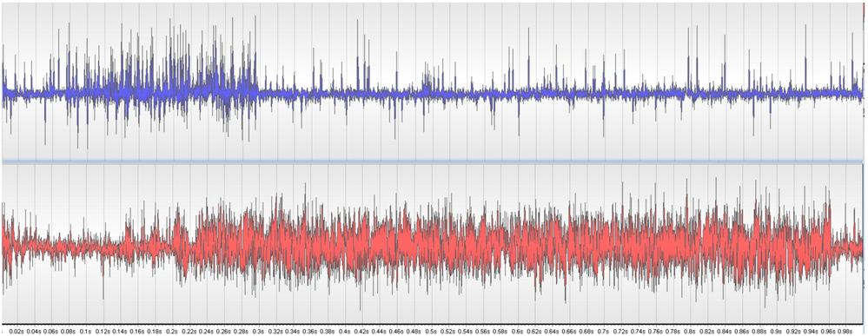This screenshot has width=868, height=336.
Task: Select the 0.1s tick on the time ruler
Action: point(86,331)
